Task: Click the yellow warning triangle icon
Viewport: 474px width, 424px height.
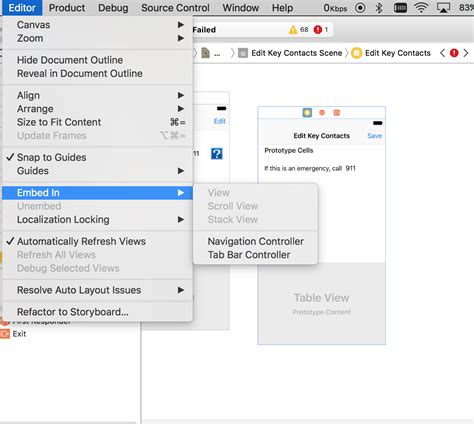Action: click(293, 30)
